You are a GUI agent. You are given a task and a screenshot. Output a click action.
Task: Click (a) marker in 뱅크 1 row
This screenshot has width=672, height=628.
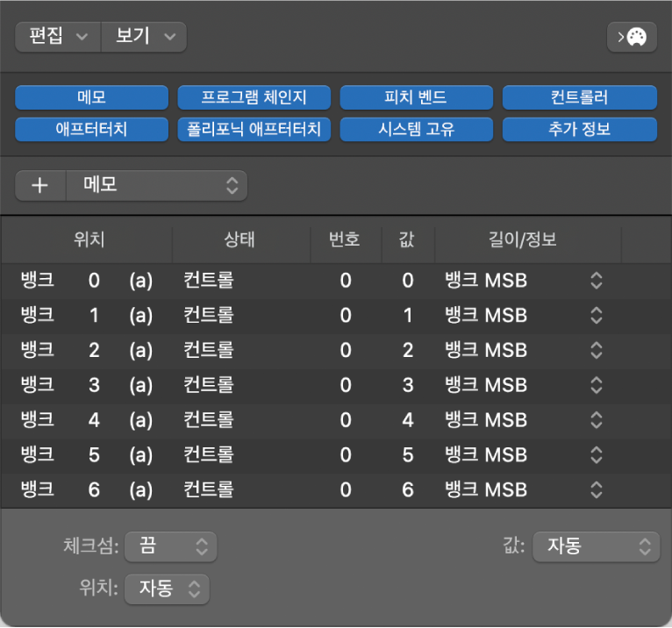pyautogui.click(x=141, y=316)
